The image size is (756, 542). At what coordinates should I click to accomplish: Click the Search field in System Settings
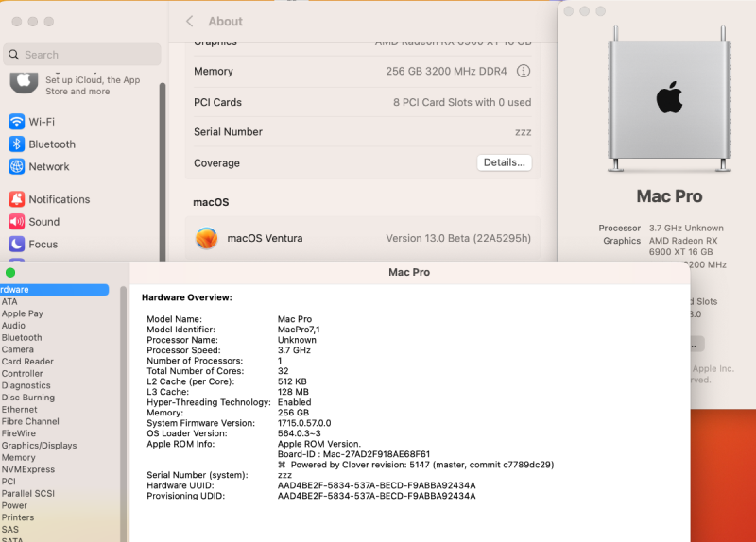pos(82,55)
